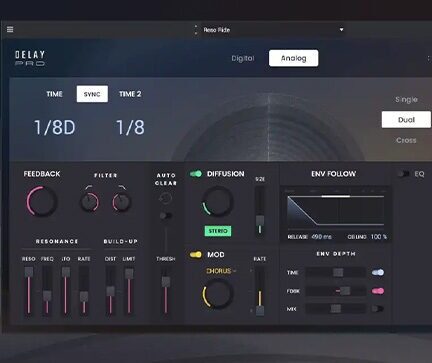Click the ENV DEPTH FDBK slider
432x363 pixels.
click(x=336, y=291)
